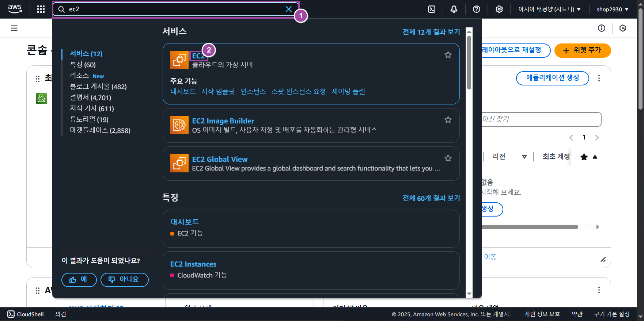Go to previous page chevron
The height and width of the screenshot is (321, 644).
coord(571,138)
